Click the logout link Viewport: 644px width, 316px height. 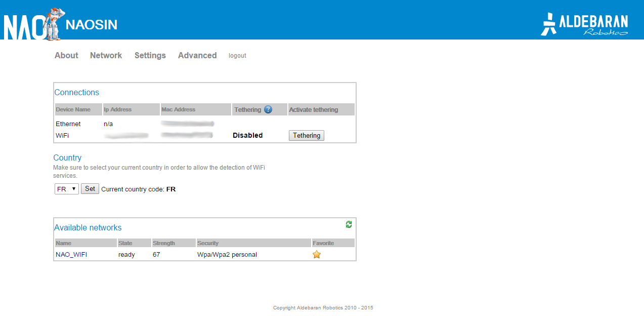click(237, 56)
